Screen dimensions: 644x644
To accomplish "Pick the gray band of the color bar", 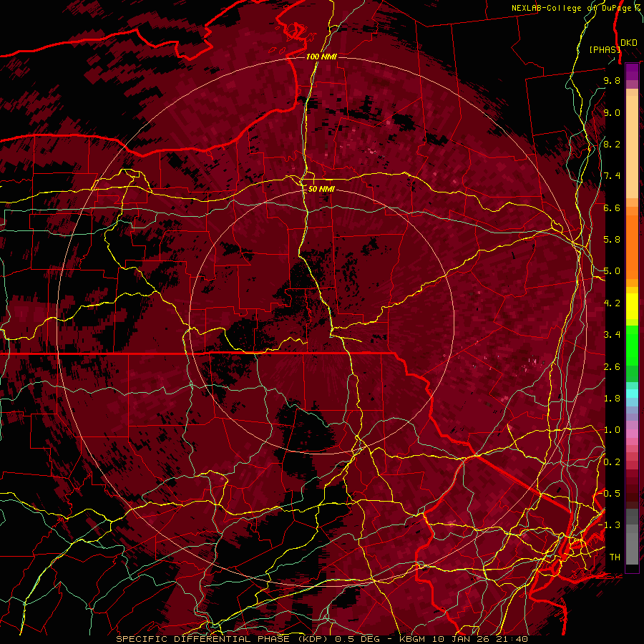I will click(632, 536).
